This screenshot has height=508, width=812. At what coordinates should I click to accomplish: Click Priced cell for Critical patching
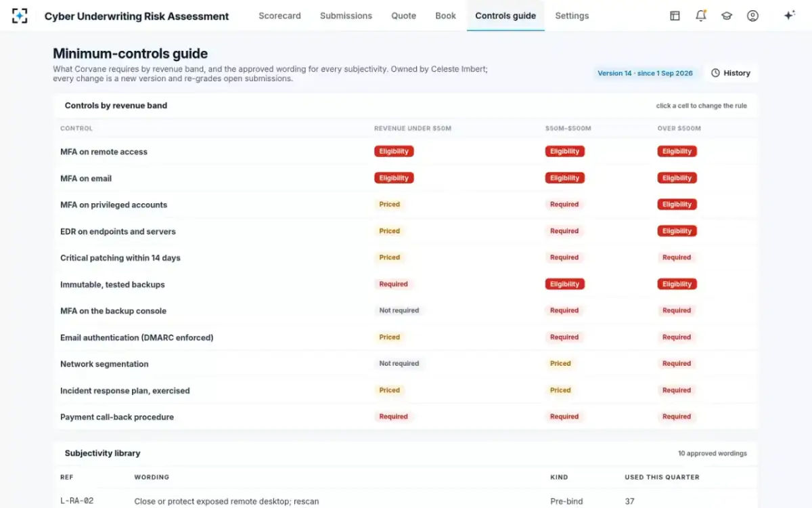[390, 257]
